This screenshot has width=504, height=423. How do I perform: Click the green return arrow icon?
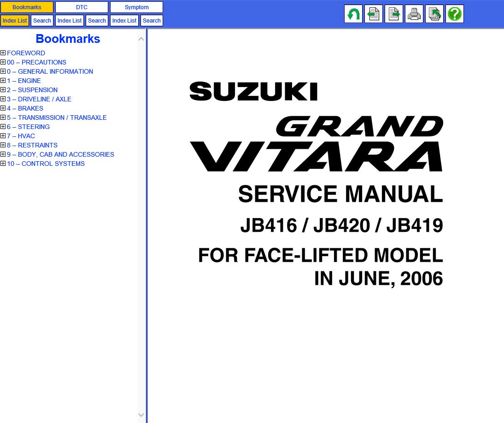(x=353, y=14)
